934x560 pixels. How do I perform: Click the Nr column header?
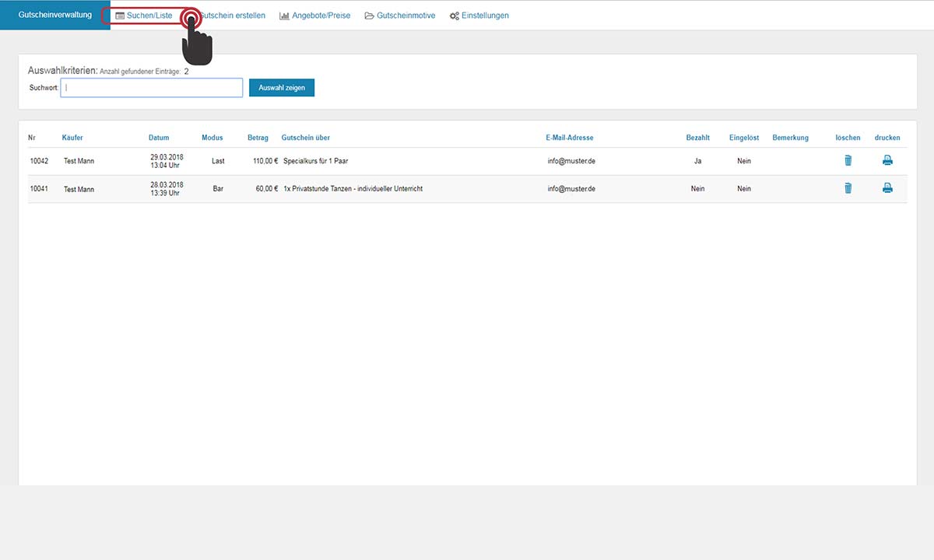[x=32, y=138]
